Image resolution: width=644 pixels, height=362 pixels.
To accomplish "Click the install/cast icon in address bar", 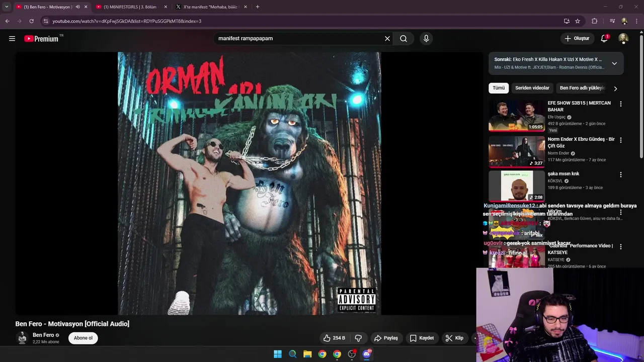I will 567,21.
